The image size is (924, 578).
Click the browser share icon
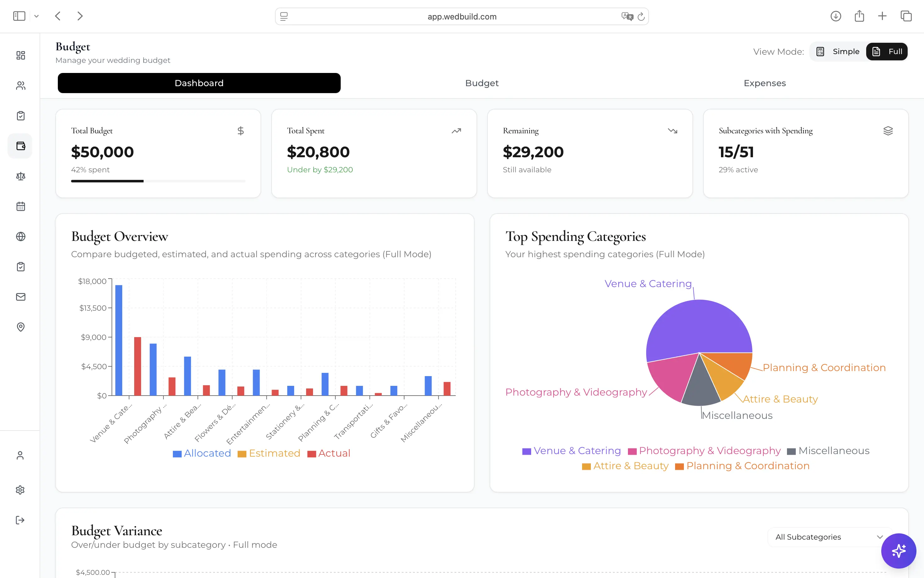(859, 16)
